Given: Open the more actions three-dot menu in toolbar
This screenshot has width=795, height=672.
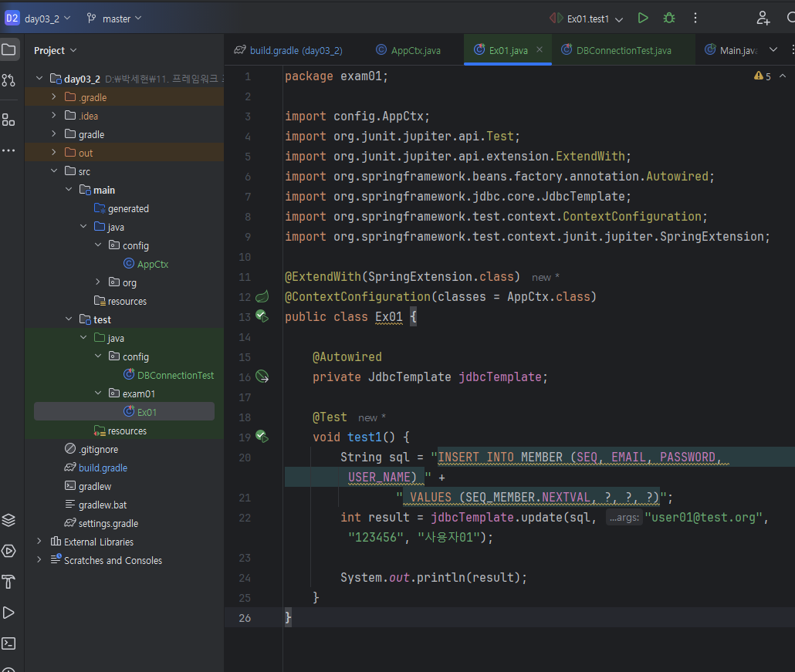Looking at the screenshot, I should pyautogui.click(x=695, y=18).
